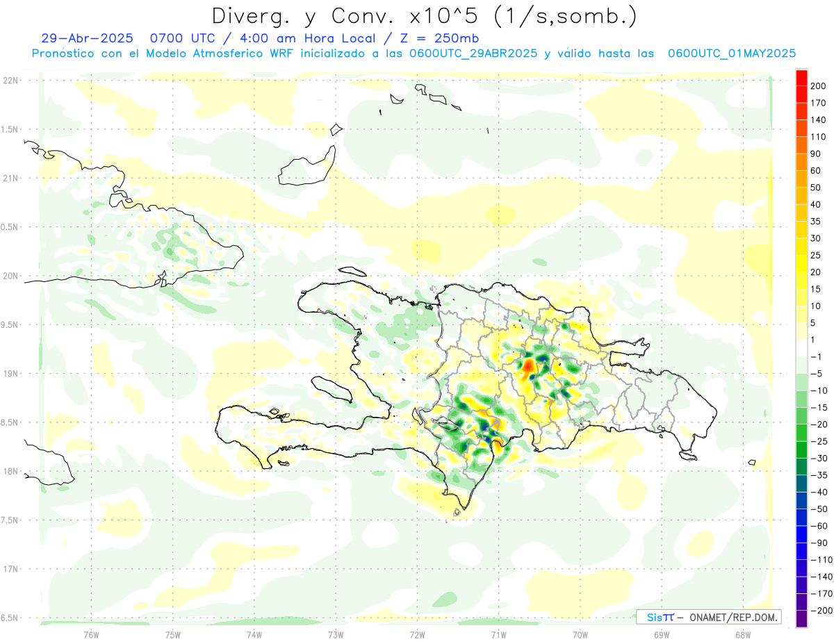Click the "70W" longitude label
This screenshot has height=644, width=834.
(580, 634)
